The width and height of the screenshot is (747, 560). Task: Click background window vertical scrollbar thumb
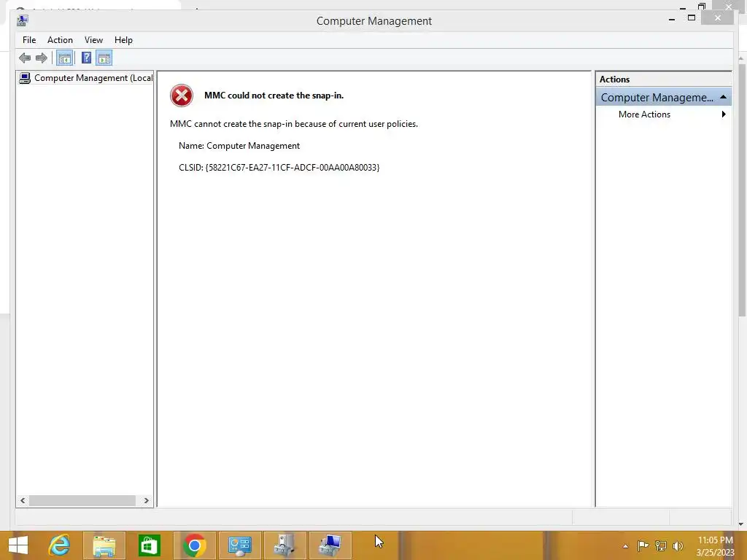tap(742, 190)
